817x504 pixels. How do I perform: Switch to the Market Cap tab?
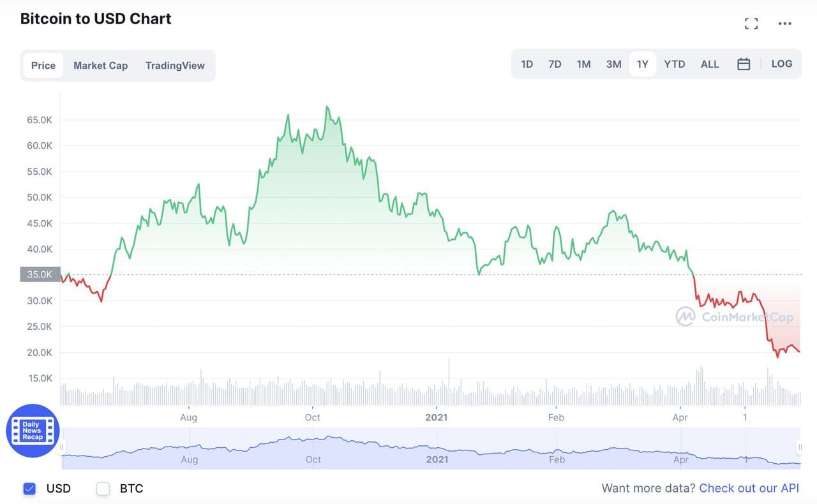click(100, 65)
